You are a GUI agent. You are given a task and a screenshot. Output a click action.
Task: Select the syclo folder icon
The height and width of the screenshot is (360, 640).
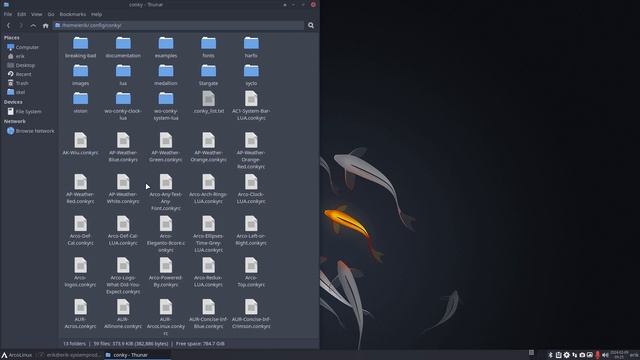coord(251,71)
